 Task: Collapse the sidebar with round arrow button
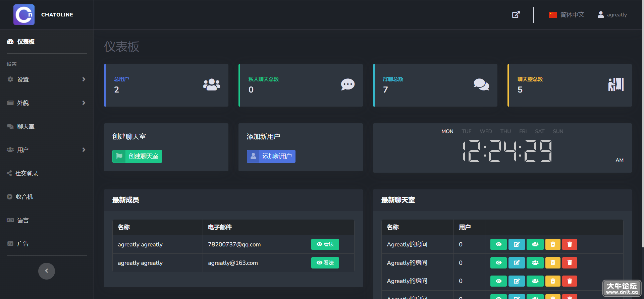[x=47, y=271]
